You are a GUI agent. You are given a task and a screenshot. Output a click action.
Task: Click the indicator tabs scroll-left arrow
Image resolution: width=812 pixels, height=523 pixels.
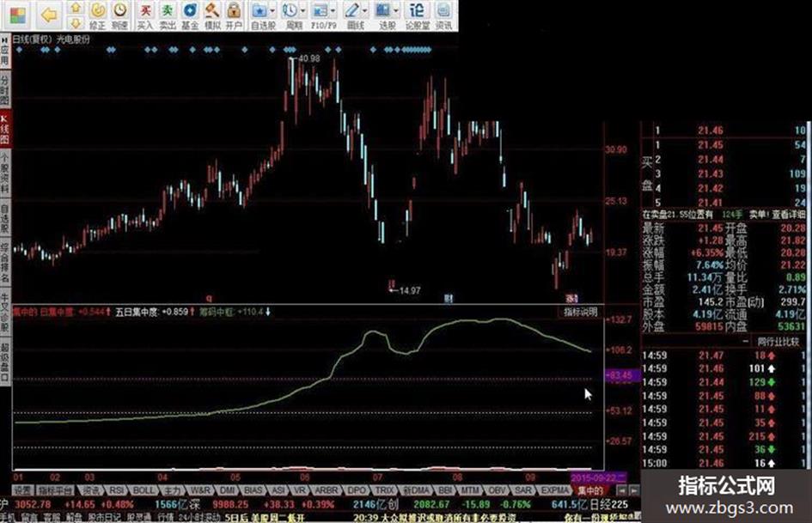(x=622, y=490)
